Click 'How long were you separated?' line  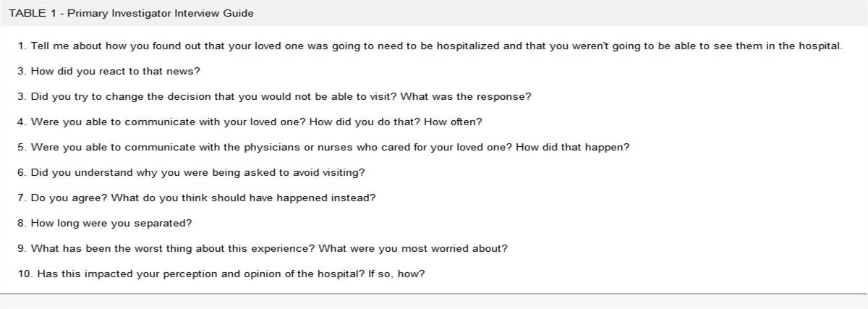[105, 223]
